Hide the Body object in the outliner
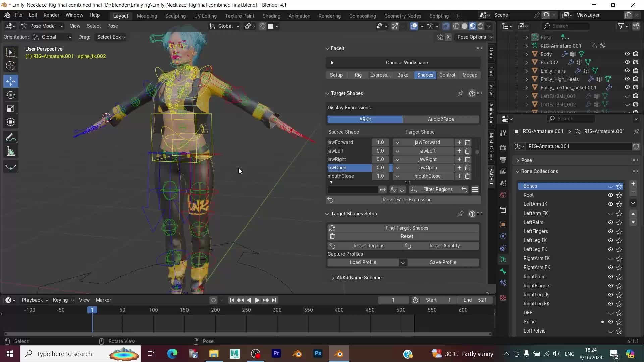This screenshot has height=362, width=644. tap(627, 54)
